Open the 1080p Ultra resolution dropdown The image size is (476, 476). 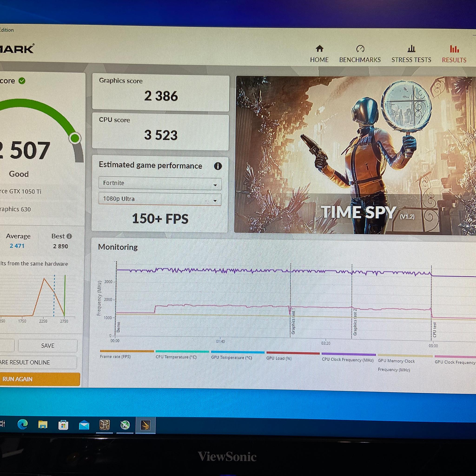click(160, 199)
